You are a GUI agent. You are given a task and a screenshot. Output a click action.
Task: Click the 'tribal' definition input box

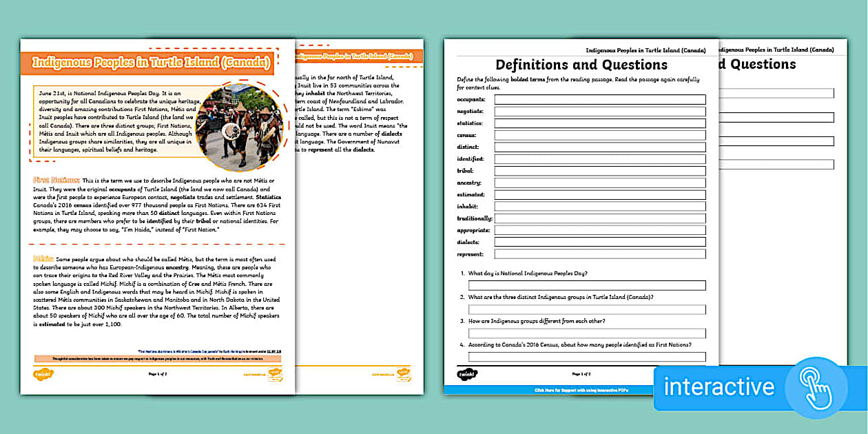(599, 171)
